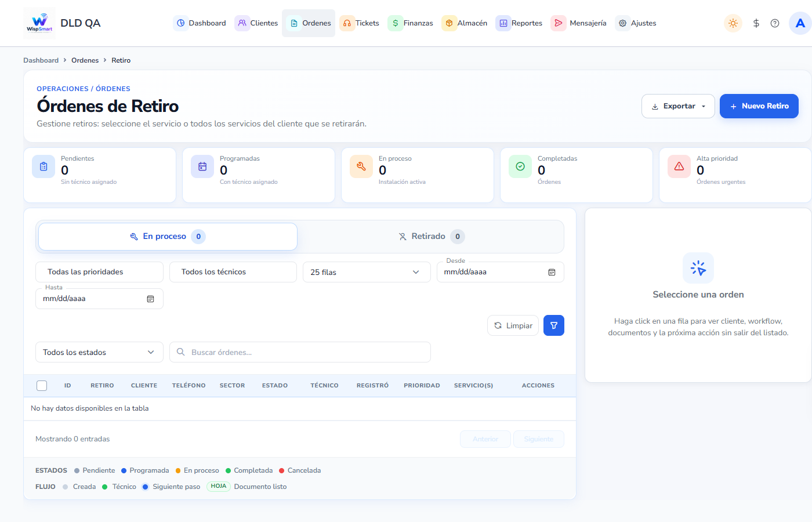Click the Dashboard breadcrumb link
Image resolution: width=812 pixels, height=522 pixels.
tap(41, 60)
